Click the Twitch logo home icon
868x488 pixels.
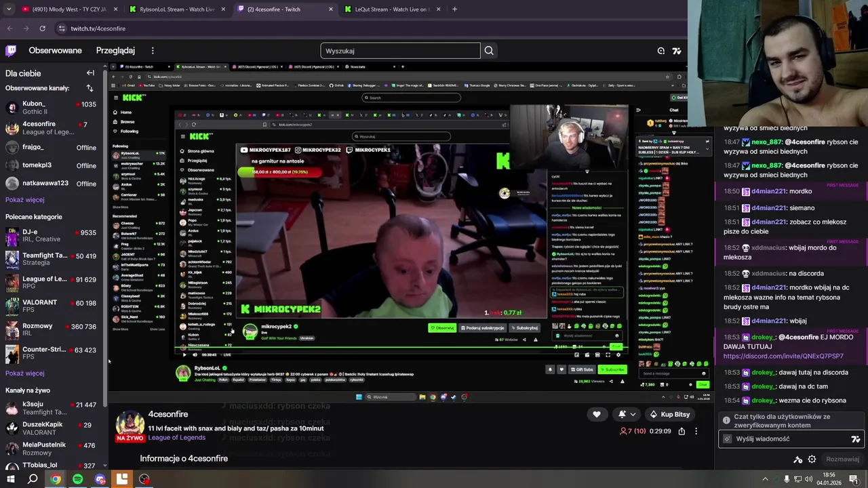(11, 50)
